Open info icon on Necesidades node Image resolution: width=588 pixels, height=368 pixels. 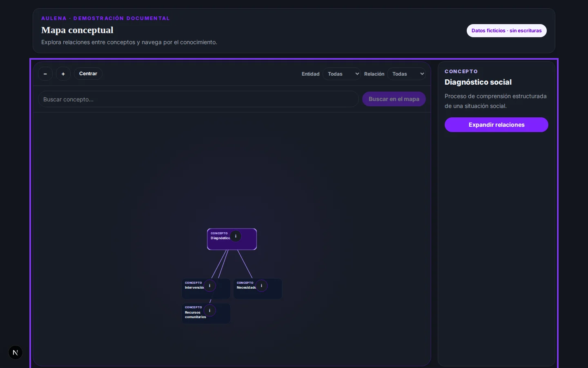[x=261, y=286]
